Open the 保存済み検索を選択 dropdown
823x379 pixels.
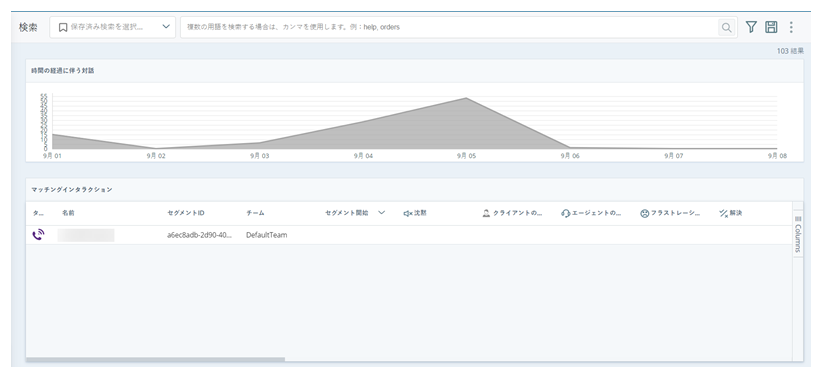point(113,27)
